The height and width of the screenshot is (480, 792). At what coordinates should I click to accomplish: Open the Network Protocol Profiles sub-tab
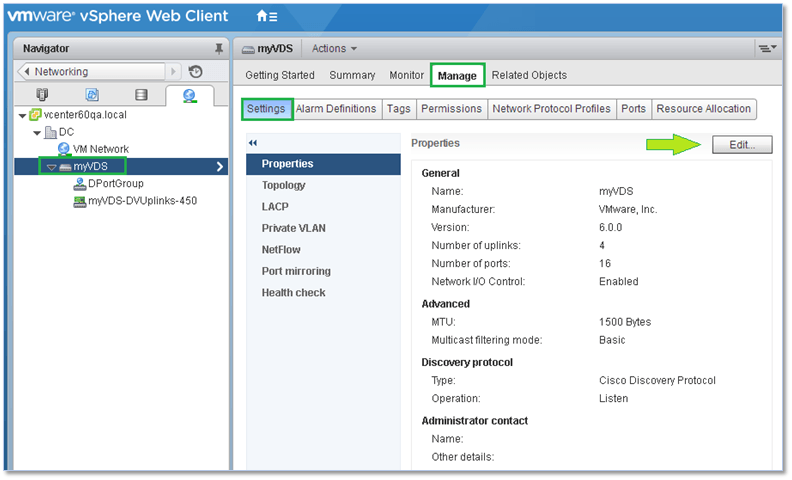(552, 109)
